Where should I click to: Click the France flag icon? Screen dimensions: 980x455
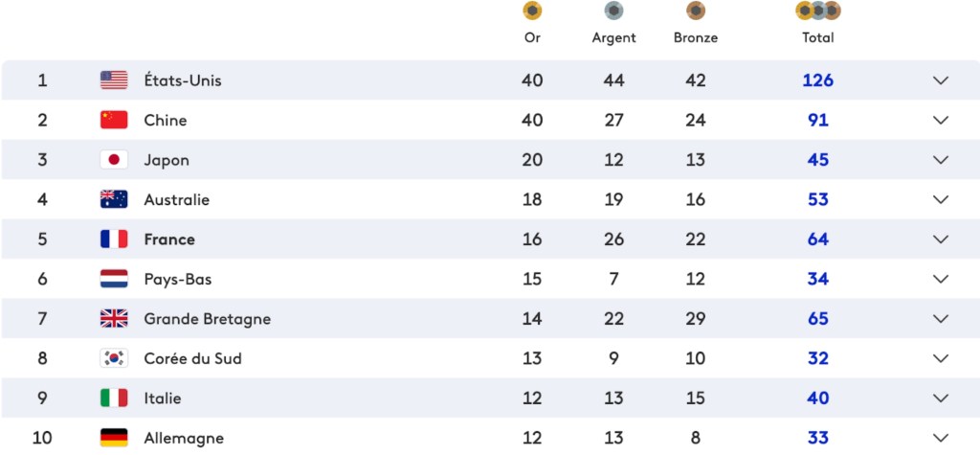(114, 239)
